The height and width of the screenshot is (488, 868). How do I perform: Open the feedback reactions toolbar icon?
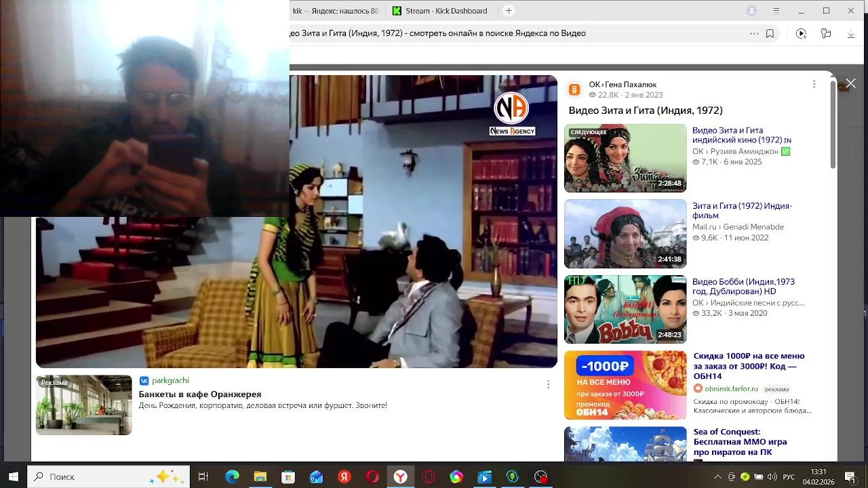826,33
